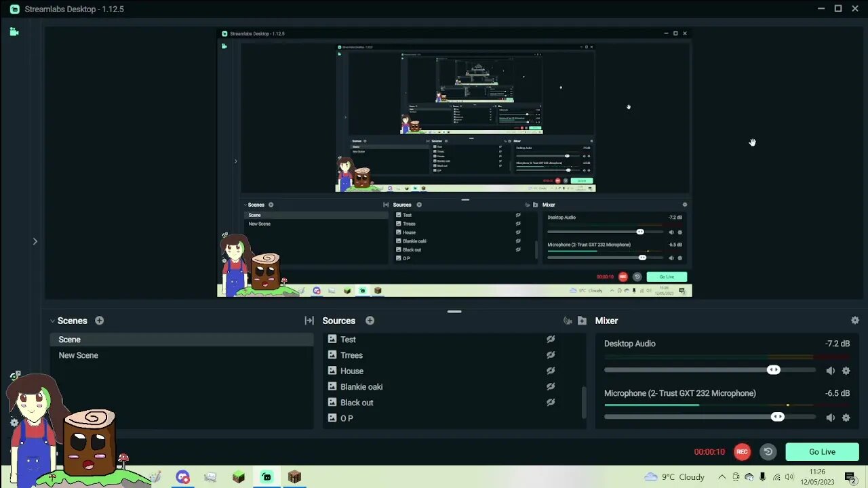
Task: Click the -7.2 dB Desktop Audio level
Action: (x=837, y=344)
